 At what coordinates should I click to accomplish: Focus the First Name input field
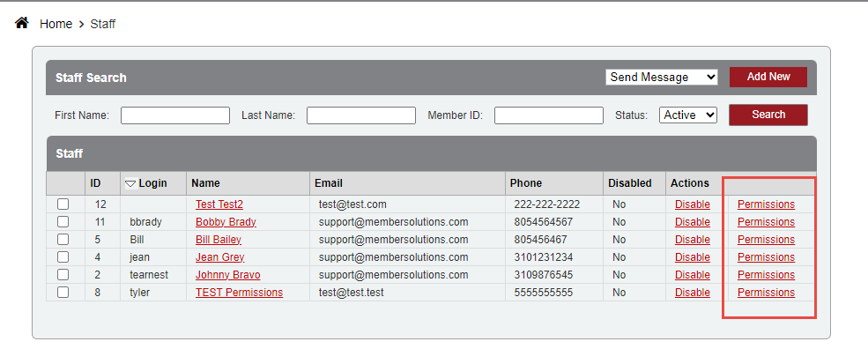tap(174, 115)
